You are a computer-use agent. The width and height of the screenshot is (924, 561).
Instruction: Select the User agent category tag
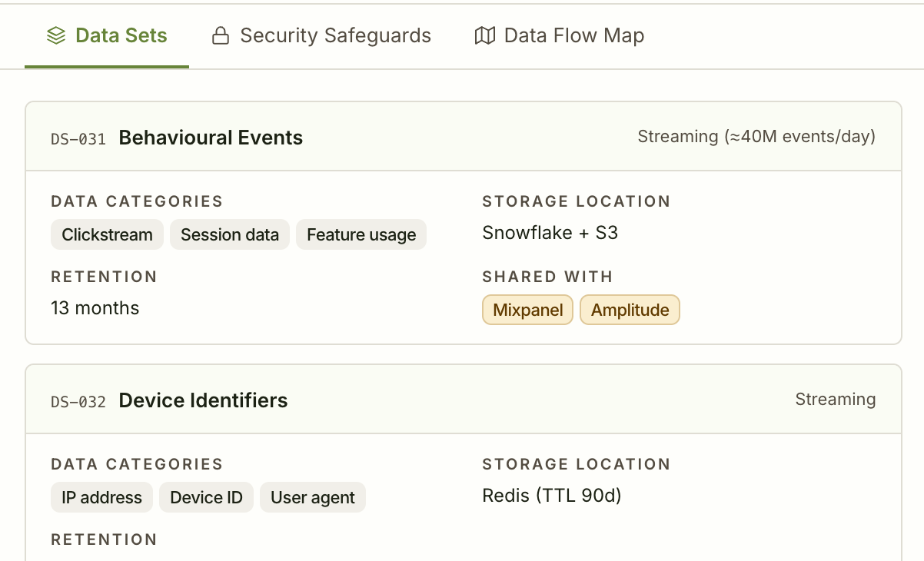[x=313, y=498]
